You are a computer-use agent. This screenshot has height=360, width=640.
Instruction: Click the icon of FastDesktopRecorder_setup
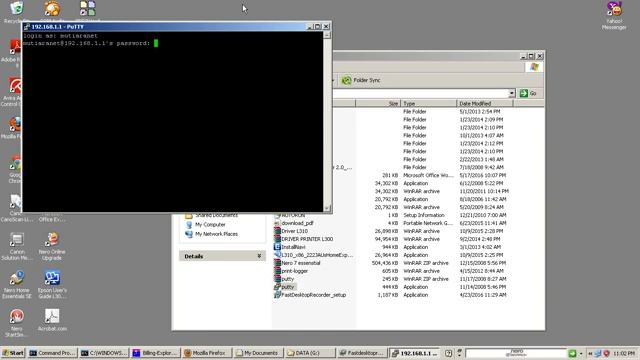click(x=278, y=295)
